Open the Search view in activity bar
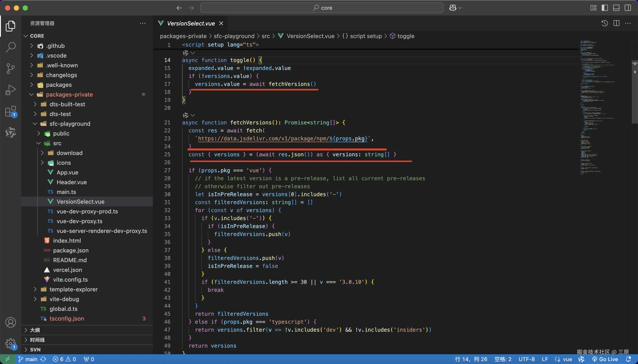This screenshot has height=364, width=638. click(x=10, y=47)
